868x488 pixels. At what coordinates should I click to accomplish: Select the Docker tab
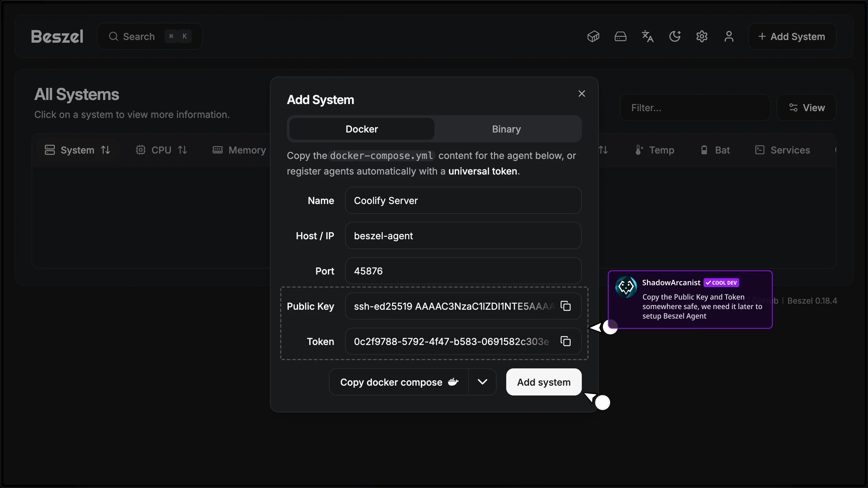pyautogui.click(x=361, y=129)
